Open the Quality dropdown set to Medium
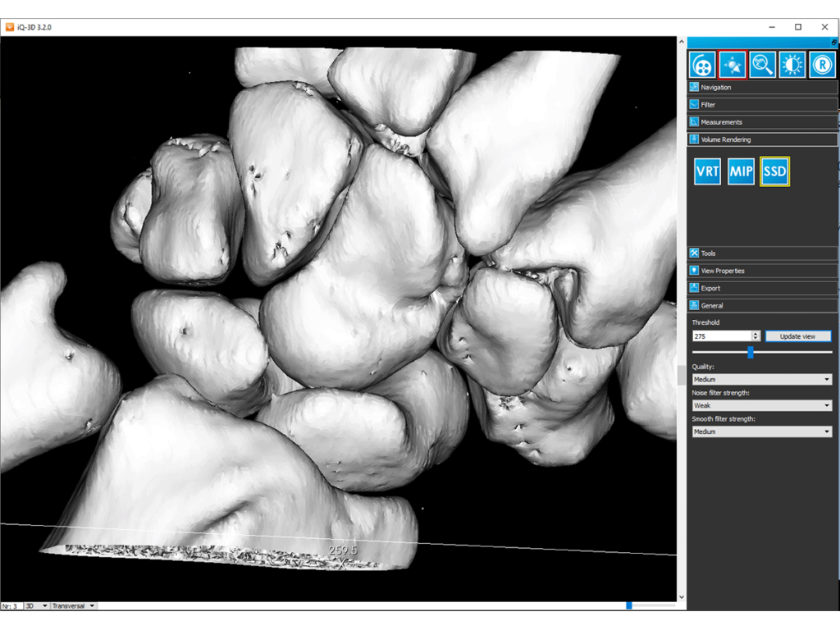The image size is (840, 630). point(762,379)
